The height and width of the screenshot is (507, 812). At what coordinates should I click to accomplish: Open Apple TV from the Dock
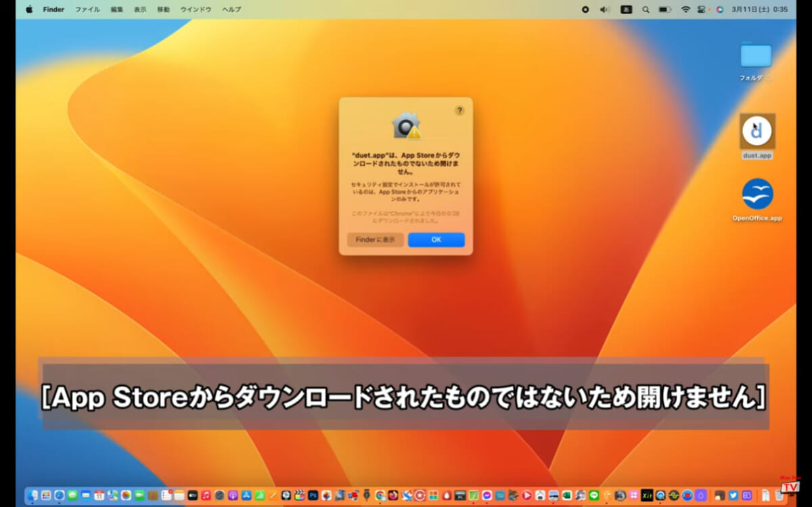click(x=193, y=495)
